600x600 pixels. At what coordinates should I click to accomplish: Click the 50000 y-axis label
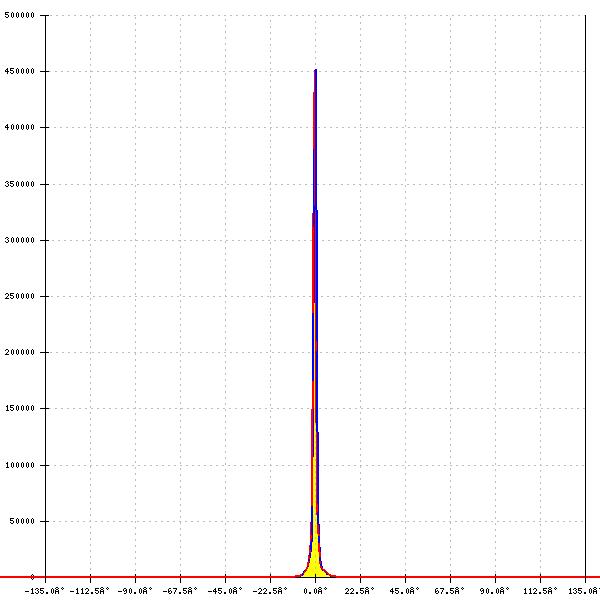click(x=22, y=521)
